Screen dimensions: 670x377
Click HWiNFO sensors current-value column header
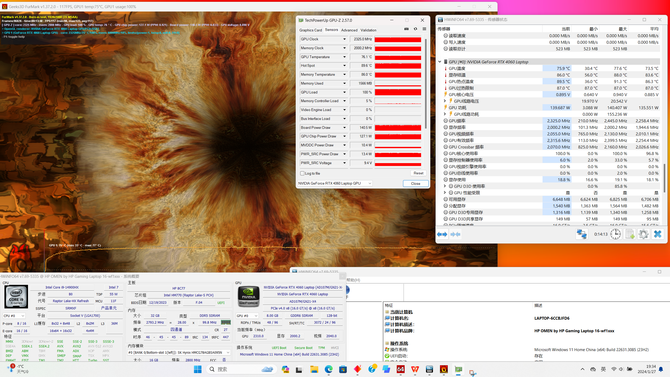[565, 29]
